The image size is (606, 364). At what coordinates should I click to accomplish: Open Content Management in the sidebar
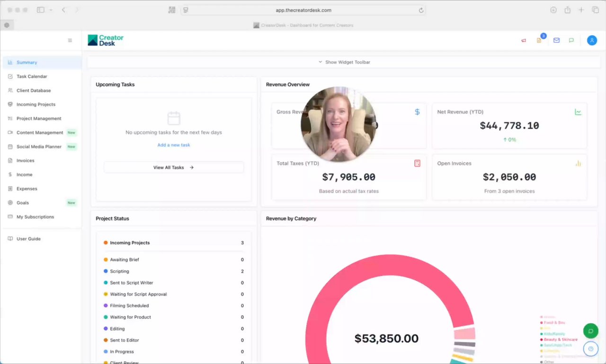tap(42, 133)
